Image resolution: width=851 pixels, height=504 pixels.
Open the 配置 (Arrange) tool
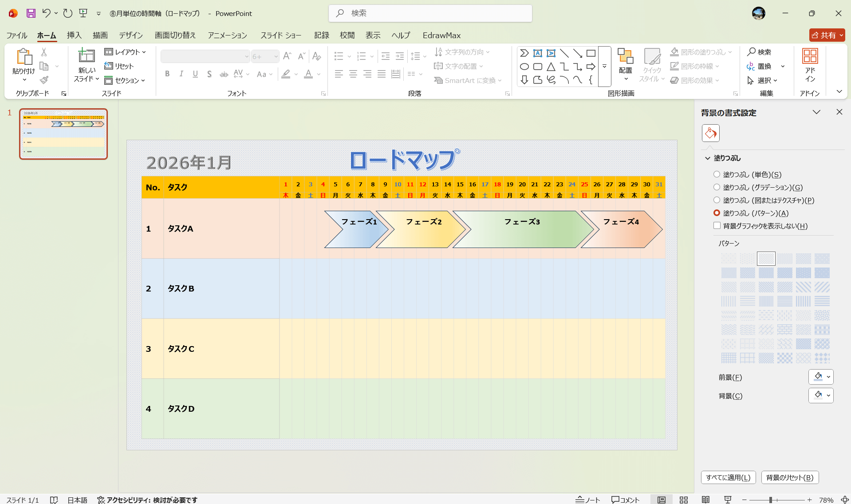click(625, 62)
